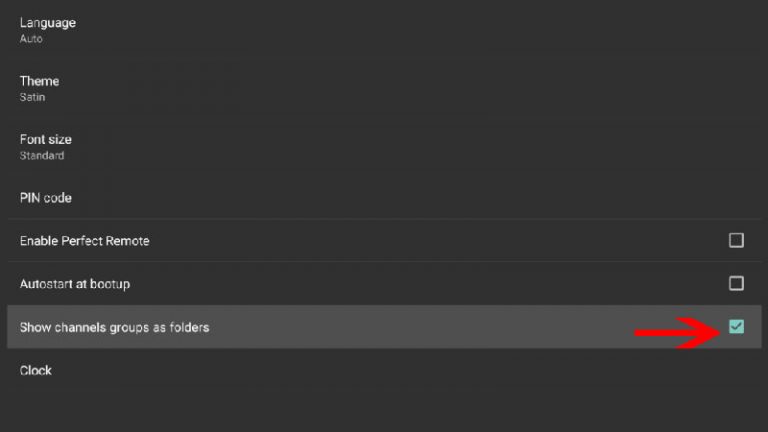
Task: Click the word 'bootup' in Autostart row
Action: 110,285
